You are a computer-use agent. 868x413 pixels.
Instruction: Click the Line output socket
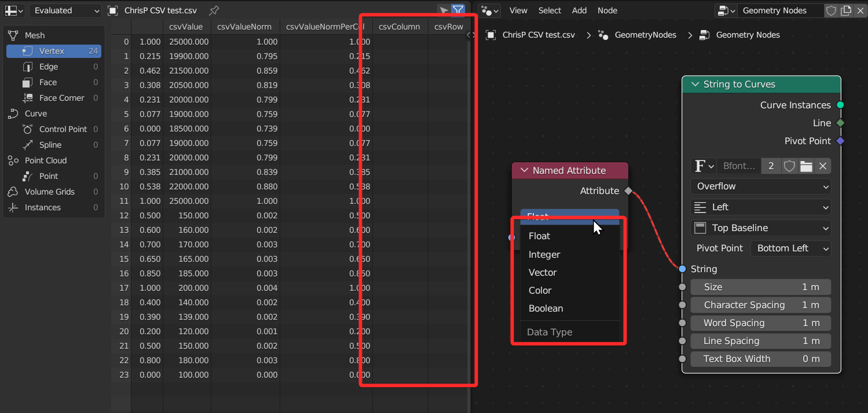tap(840, 123)
